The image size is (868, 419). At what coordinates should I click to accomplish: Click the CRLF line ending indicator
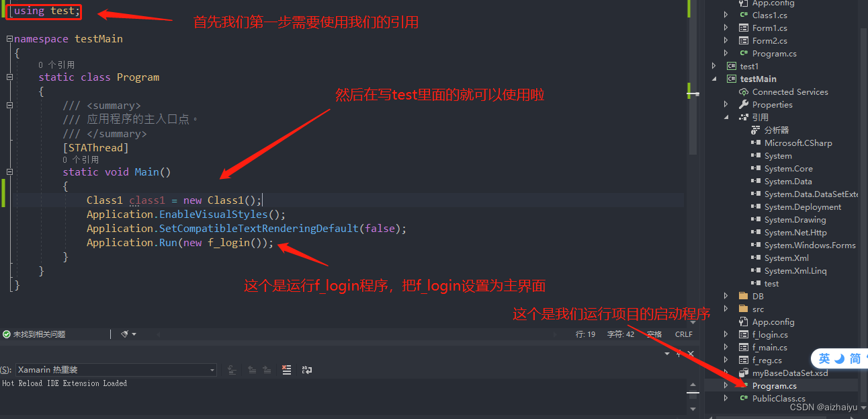[684, 334]
